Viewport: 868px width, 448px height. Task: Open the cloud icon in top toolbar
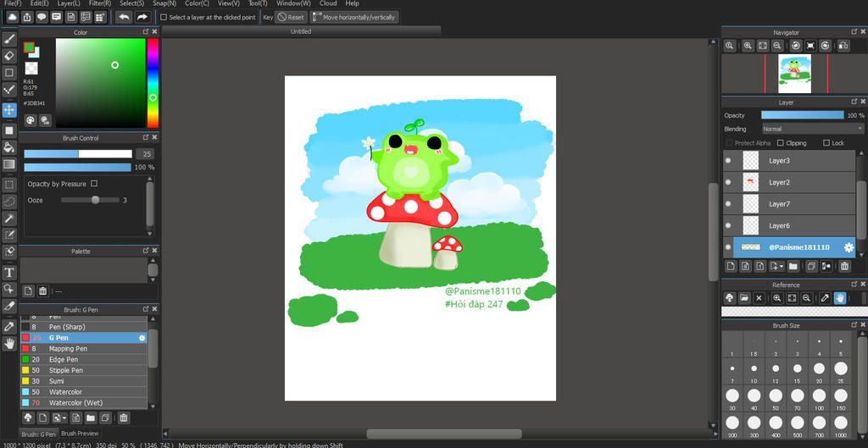coord(13,17)
